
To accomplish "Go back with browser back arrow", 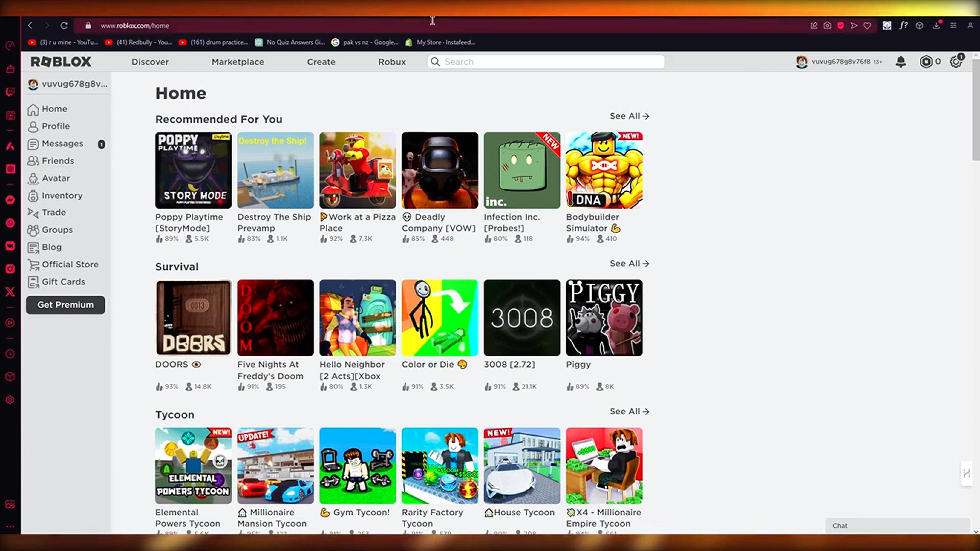I will pyautogui.click(x=30, y=26).
